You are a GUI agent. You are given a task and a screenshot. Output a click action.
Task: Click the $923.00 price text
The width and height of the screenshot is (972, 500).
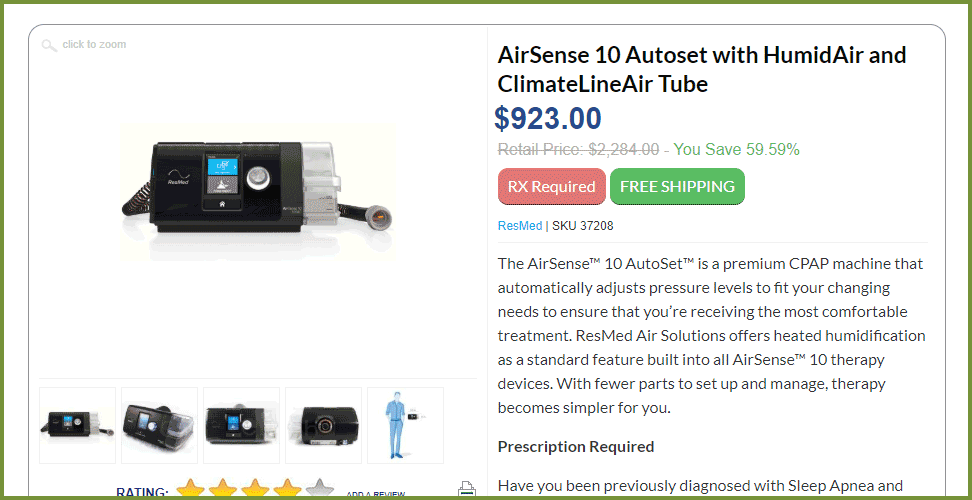(548, 118)
